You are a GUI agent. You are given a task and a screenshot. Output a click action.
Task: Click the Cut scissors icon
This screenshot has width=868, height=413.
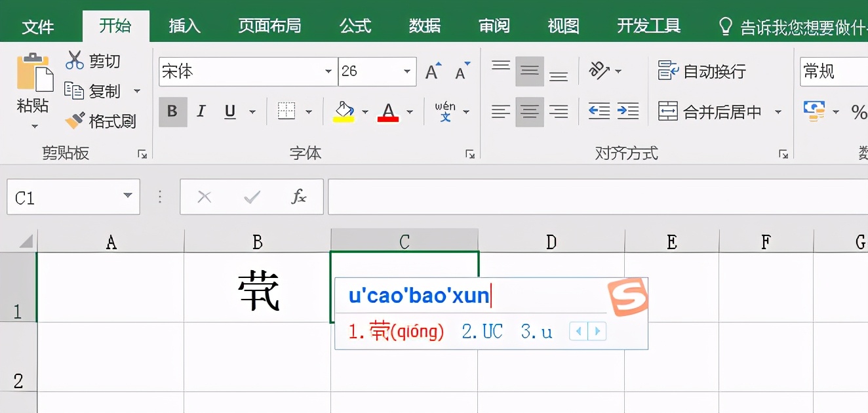pyautogui.click(x=75, y=60)
